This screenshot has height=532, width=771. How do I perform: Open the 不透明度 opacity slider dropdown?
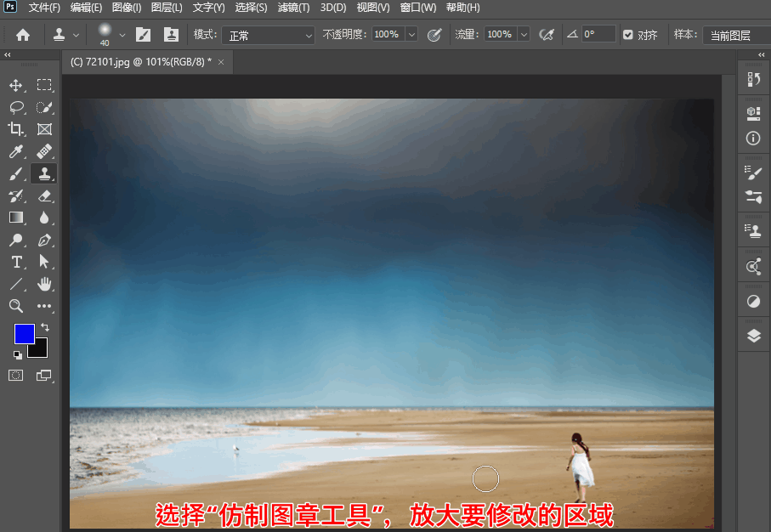pos(412,34)
